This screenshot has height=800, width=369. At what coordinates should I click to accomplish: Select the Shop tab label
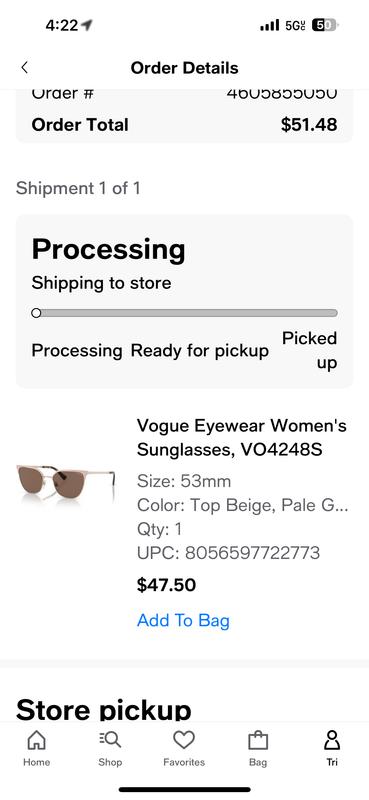[x=110, y=762]
